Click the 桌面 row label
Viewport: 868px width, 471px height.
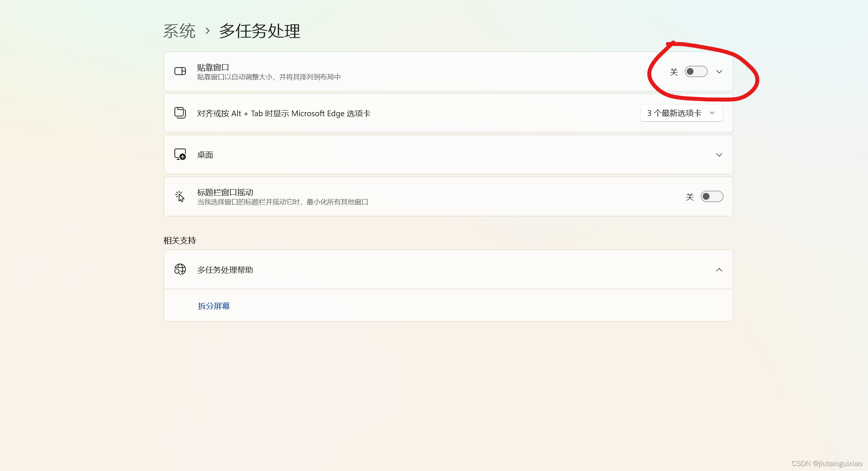point(205,155)
